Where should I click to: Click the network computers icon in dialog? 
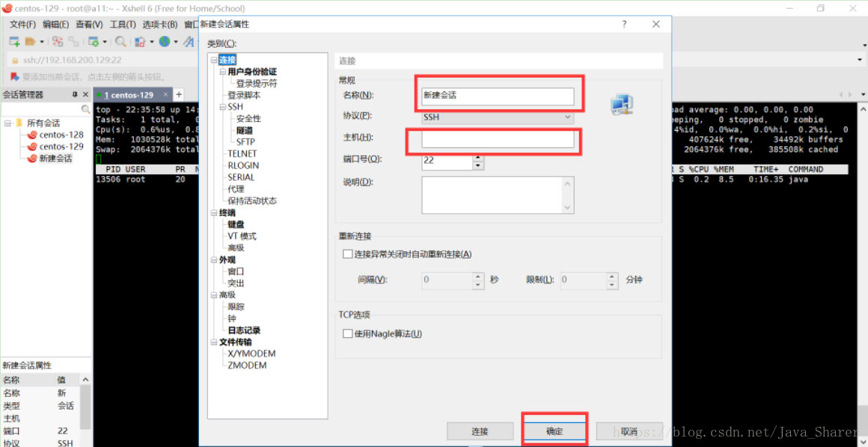point(622,105)
